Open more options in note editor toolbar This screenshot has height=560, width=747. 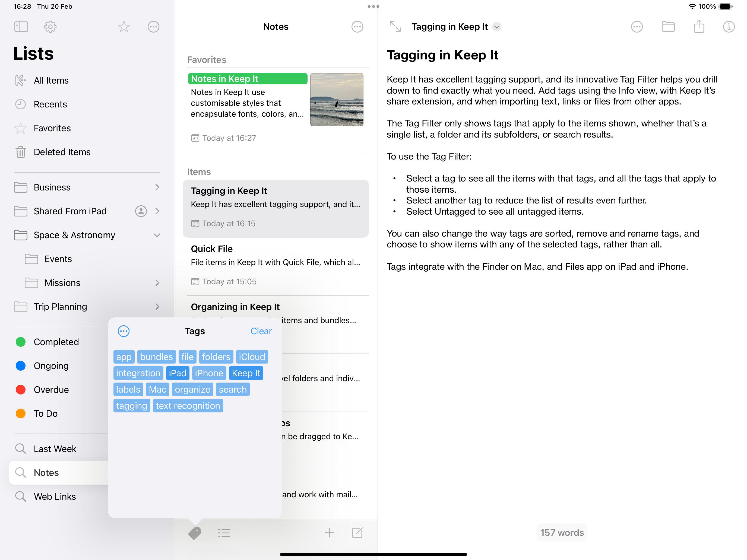(x=637, y=27)
